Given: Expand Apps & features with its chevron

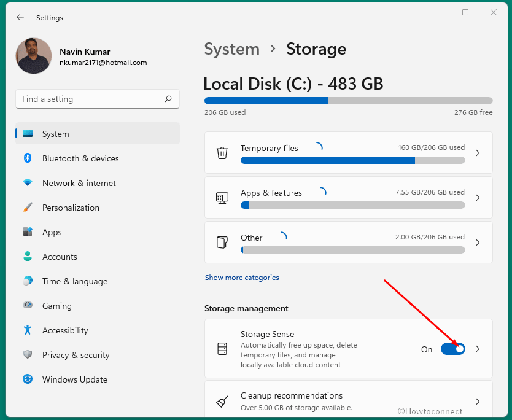Looking at the screenshot, I should (x=478, y=198).
